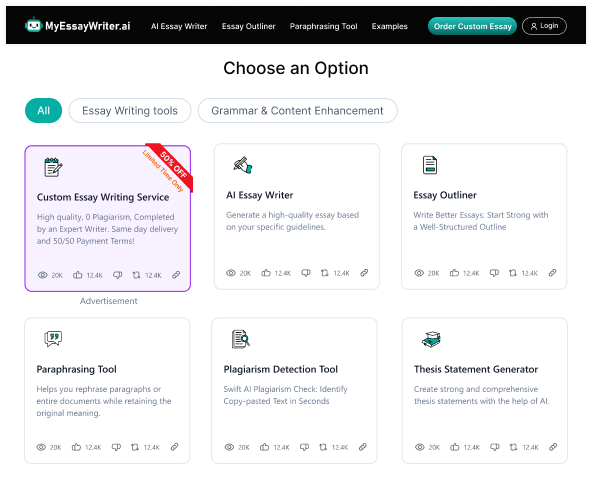Image resolution: width=592 pixels, height=484 pixels.
Task: Click the Plagiarism Detection Tool magnifier icon
Action: click(240, 339)
